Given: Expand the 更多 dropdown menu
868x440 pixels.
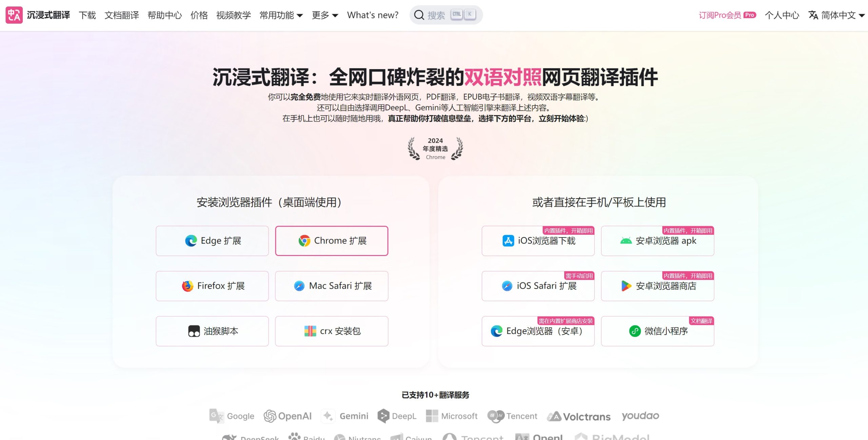Looking at the screenshot, I should coord(324,15).
